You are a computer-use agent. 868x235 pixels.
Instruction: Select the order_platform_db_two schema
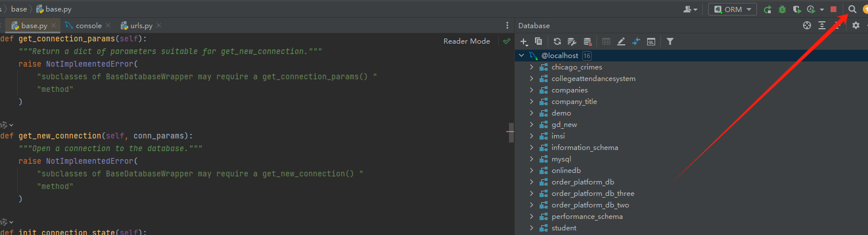coord(590,205)
